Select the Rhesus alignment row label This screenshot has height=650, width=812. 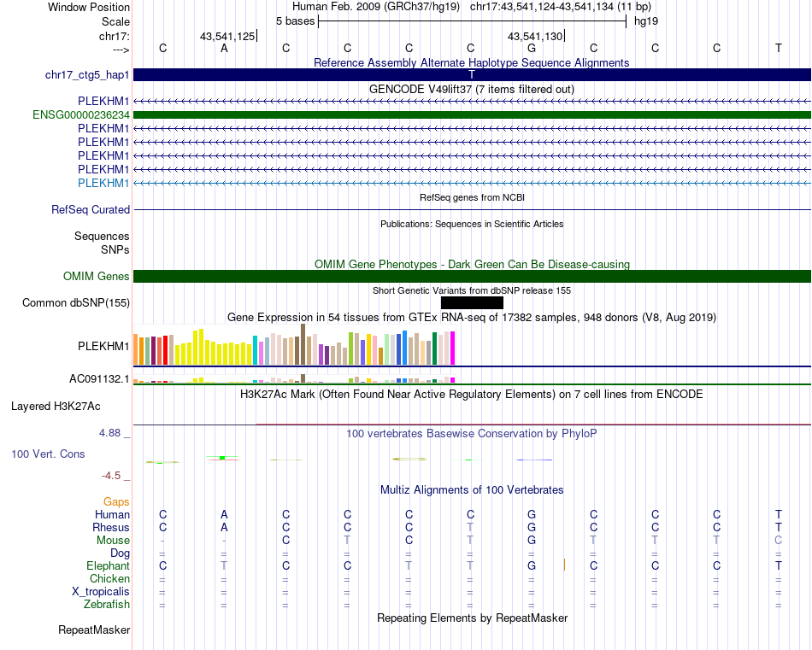[111, 527]
